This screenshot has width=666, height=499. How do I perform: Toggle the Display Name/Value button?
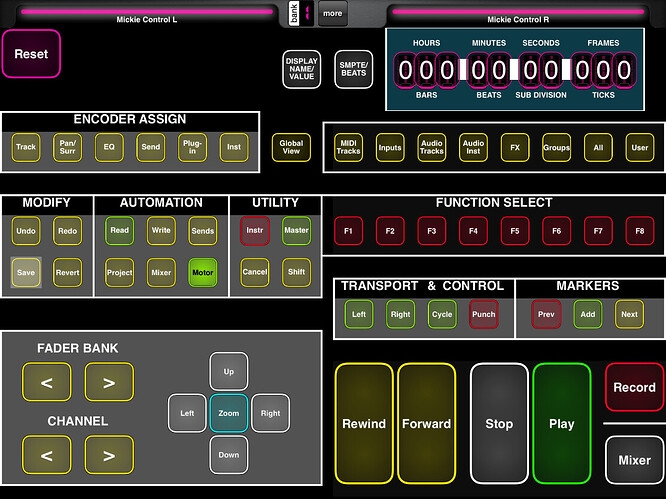[302, 69]
